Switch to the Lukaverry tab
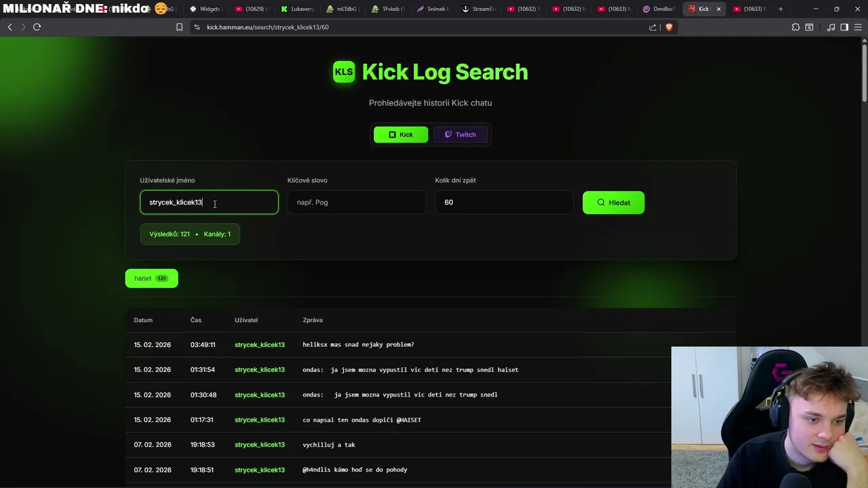This screenshot has height=488, width=868. [297, 9]
